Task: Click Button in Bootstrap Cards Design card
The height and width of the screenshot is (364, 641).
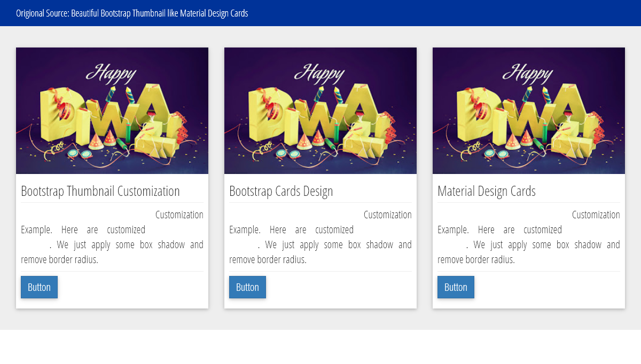Action: 247,287
